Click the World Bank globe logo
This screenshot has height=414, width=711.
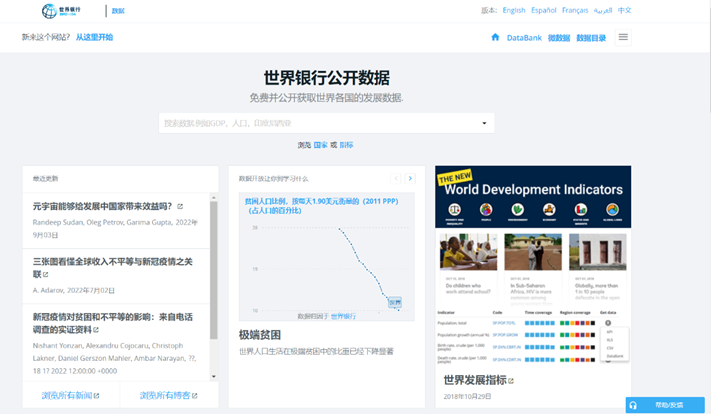pos(49,11)
